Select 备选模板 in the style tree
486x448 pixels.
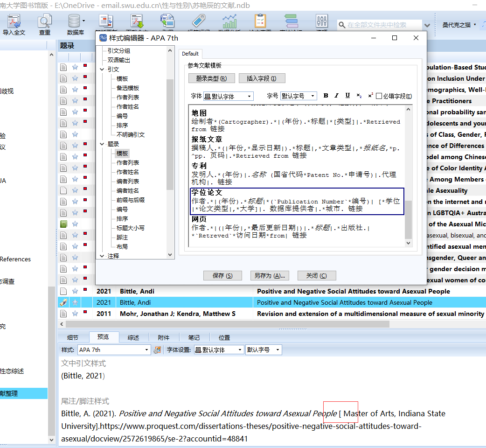point(128,88)
